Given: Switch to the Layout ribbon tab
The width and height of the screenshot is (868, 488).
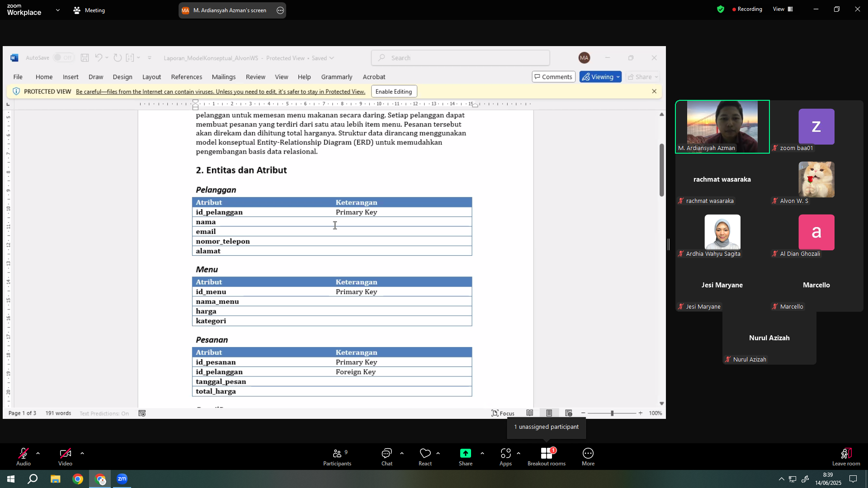Looking at the screenshot, I should click(151, 77).
